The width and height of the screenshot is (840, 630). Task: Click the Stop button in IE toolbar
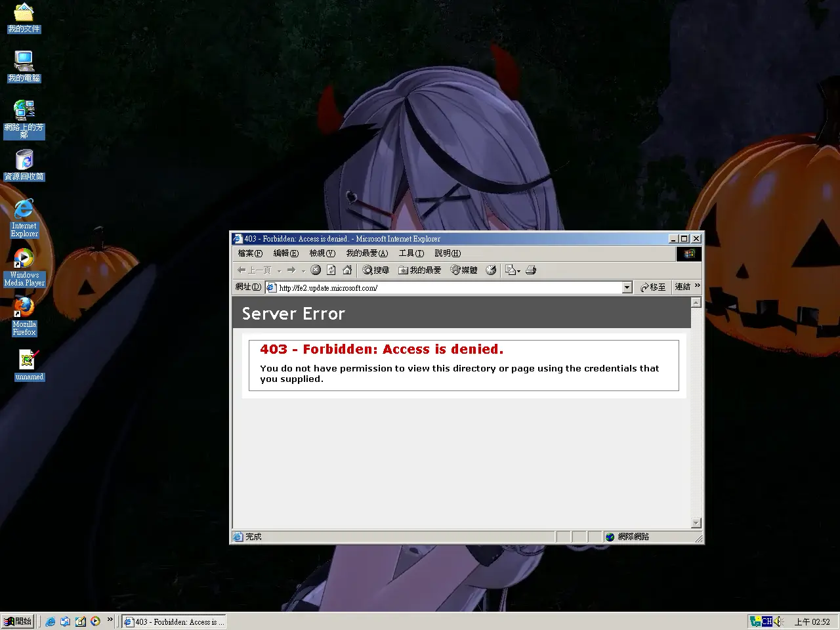coord(316,270)
